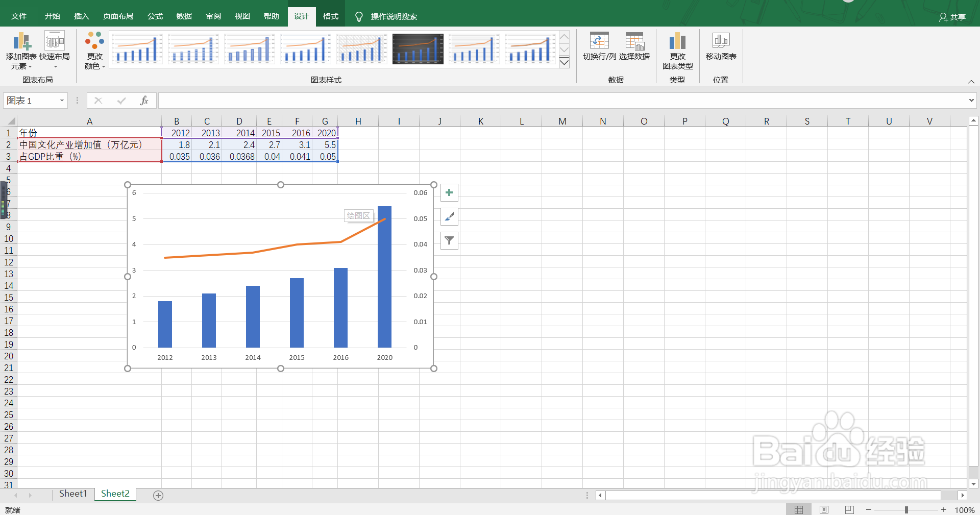Click cell A2 cultural industry label
Viewport: 980px width, 515px height.
[x=89, y=145]
